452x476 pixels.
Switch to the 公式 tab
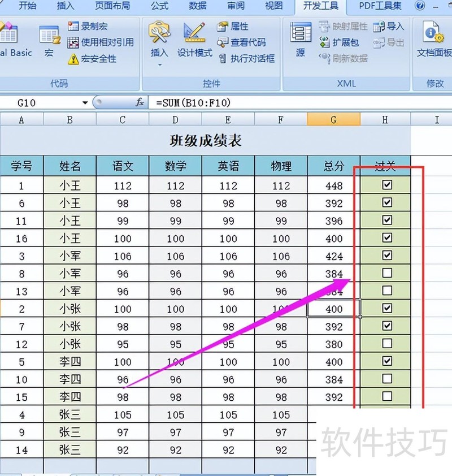(x=159, y=6)
